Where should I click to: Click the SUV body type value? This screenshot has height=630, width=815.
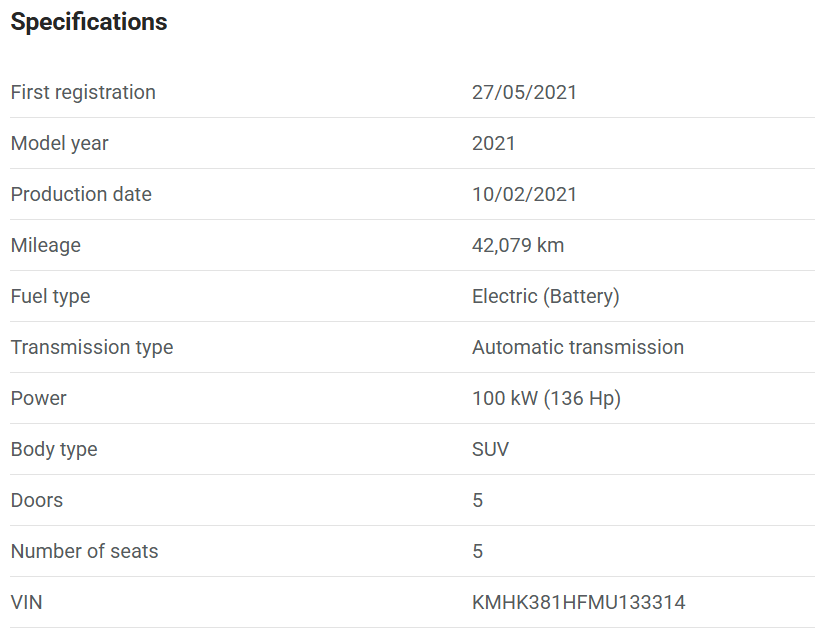tap(490, 449)
